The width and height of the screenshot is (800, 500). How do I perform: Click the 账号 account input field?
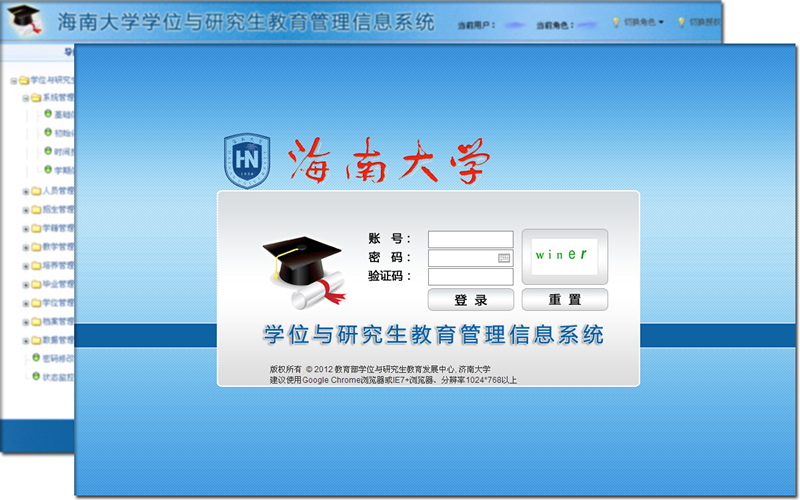[x=470, y=239]
